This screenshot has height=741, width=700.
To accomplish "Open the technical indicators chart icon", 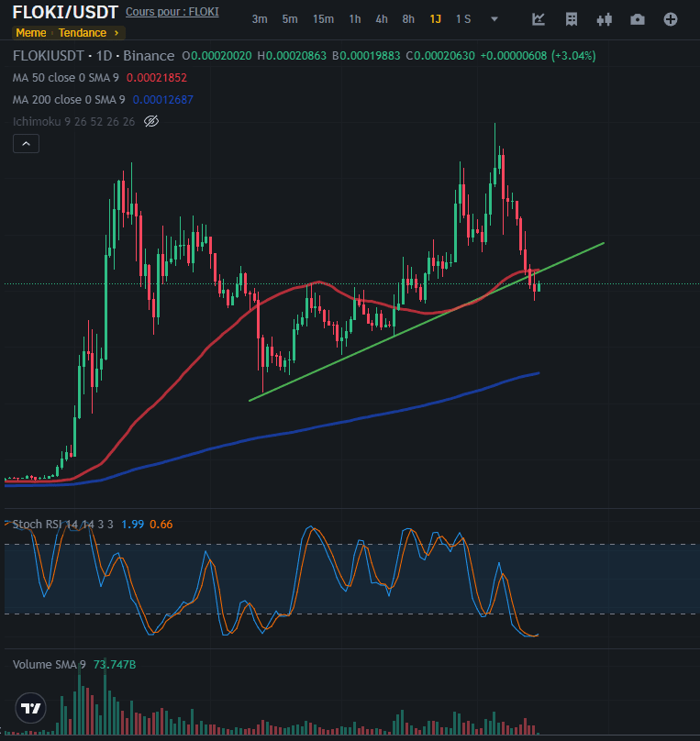I will pyautogui.click(x=539, y=19).
